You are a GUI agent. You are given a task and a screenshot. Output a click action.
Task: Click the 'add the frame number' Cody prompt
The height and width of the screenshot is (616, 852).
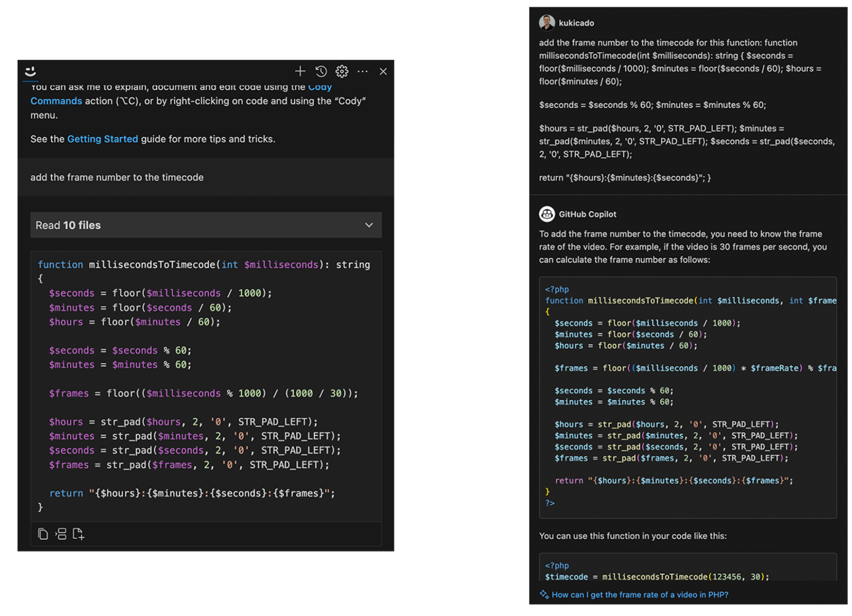pos(117,177)
